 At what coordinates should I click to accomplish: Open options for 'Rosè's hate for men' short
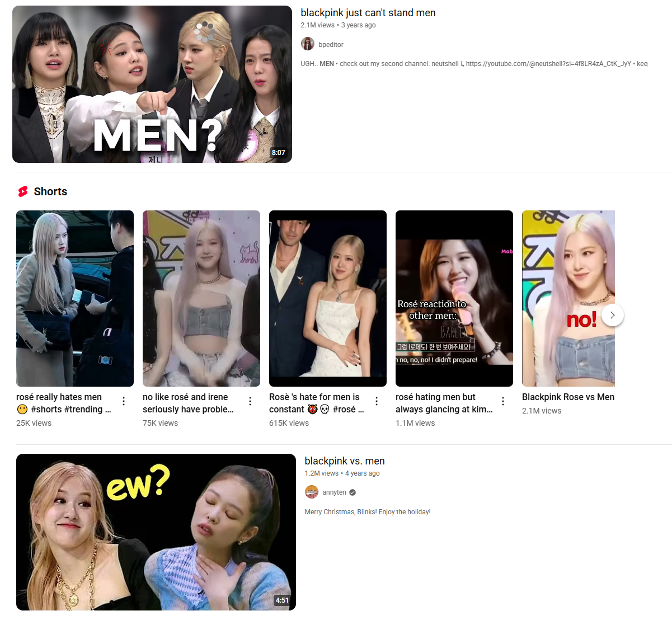click(x=377, y=401)
